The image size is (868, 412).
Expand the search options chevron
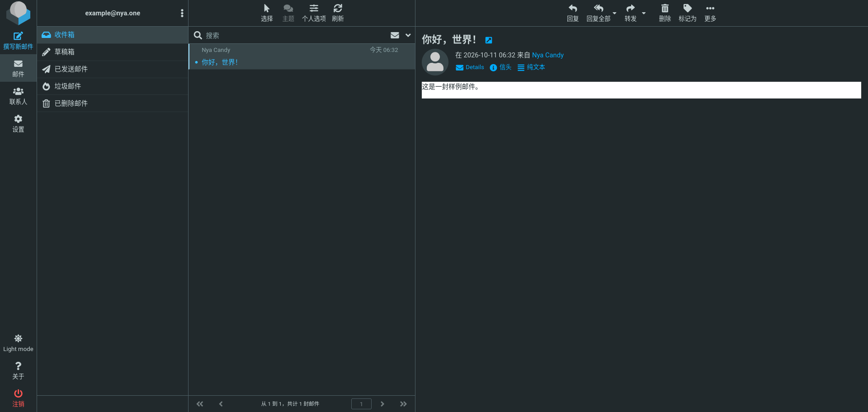(408, 35)
